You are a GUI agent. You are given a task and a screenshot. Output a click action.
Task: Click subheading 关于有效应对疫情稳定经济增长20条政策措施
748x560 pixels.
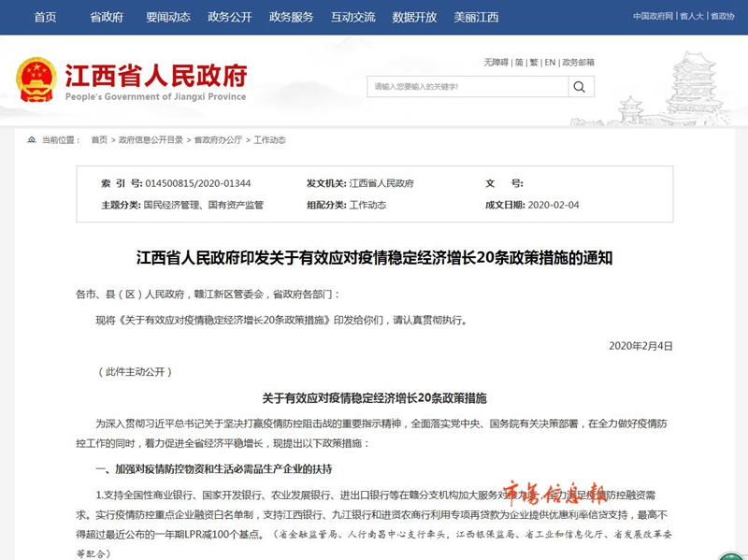[x=375, y=398]
